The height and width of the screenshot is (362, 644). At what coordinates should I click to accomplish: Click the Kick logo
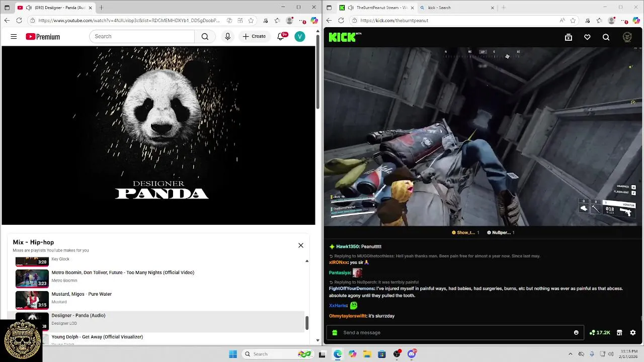pyautogui.click(x=345, y=37)
